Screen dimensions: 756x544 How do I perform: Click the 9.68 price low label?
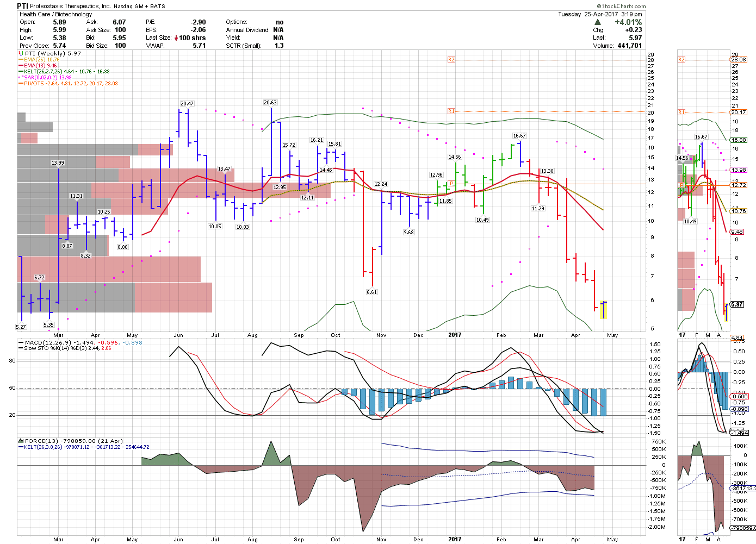tap(408, 232)
